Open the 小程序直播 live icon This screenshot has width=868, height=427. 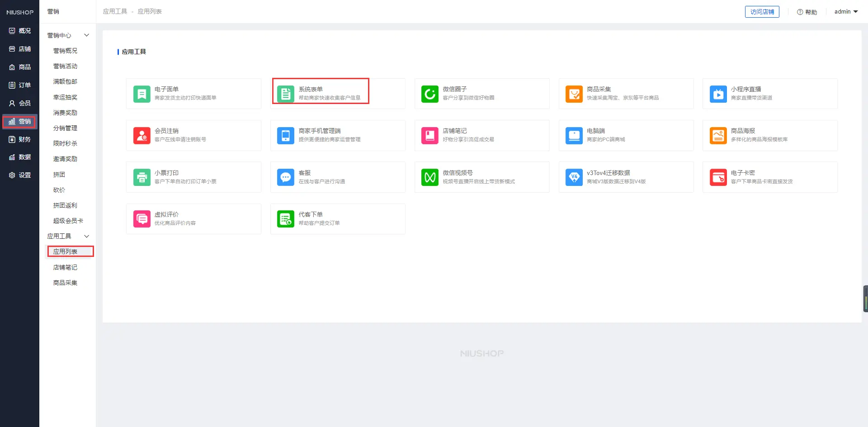[718, 94]
